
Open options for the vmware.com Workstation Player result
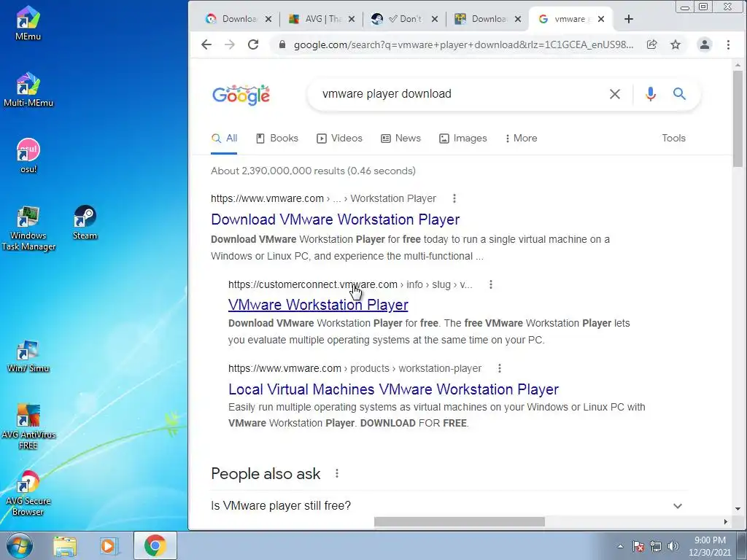click(454, 198)
